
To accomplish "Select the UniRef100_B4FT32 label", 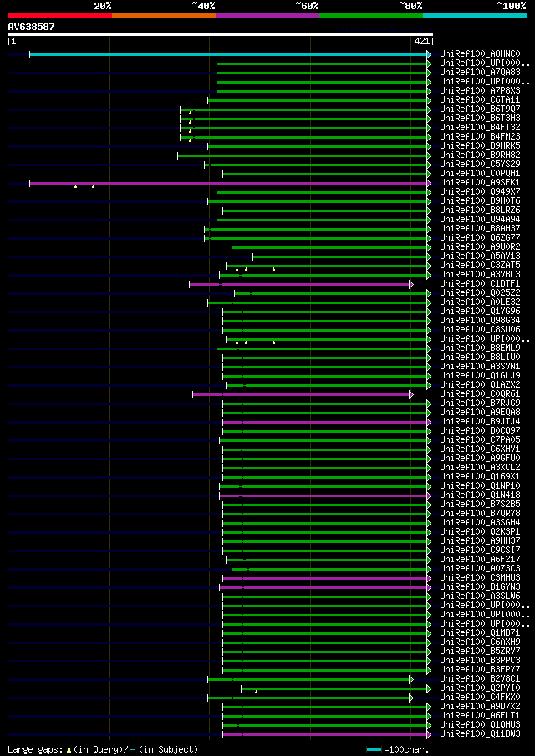I will click(480, 127).
